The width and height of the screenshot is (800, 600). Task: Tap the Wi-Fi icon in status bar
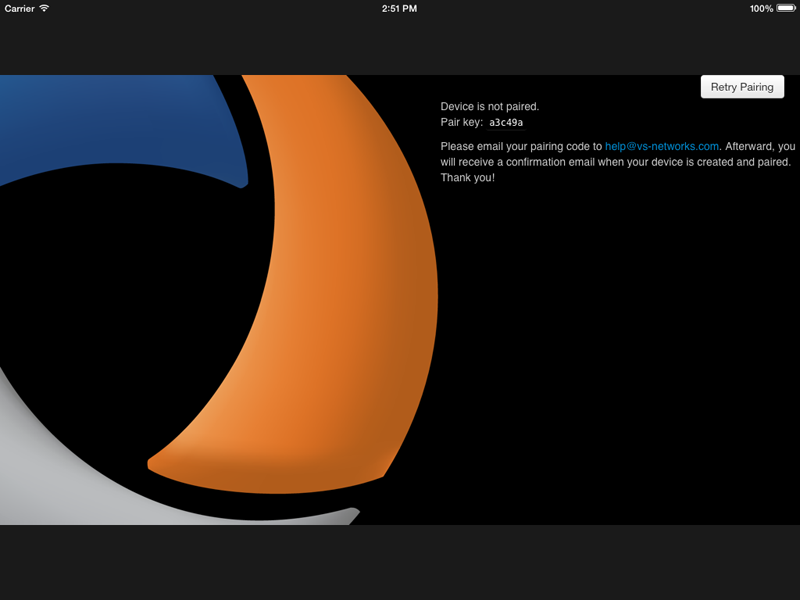click(44, 8)
